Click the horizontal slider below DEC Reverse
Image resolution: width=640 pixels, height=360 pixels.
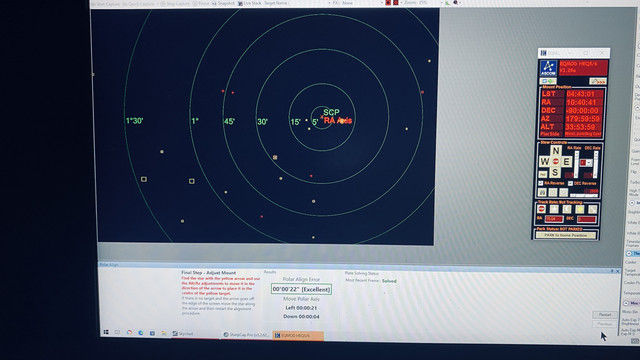click(584, 196)
